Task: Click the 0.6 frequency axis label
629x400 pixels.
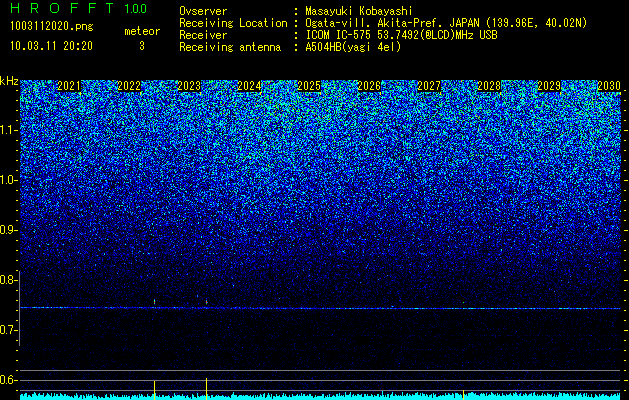Action: click(x=8, y=380)
